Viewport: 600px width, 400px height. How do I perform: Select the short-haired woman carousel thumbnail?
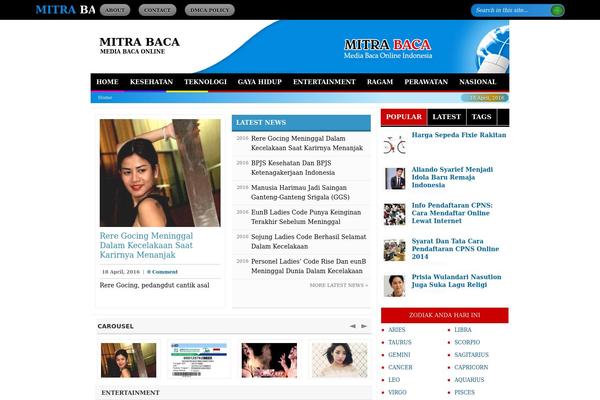tap(339, 360)
